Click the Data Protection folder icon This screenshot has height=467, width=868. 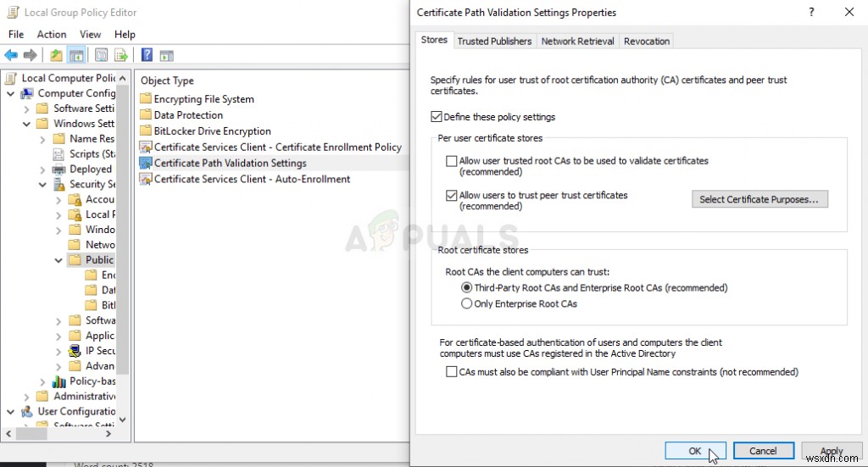pyautogui.click(x=146, y=115)
